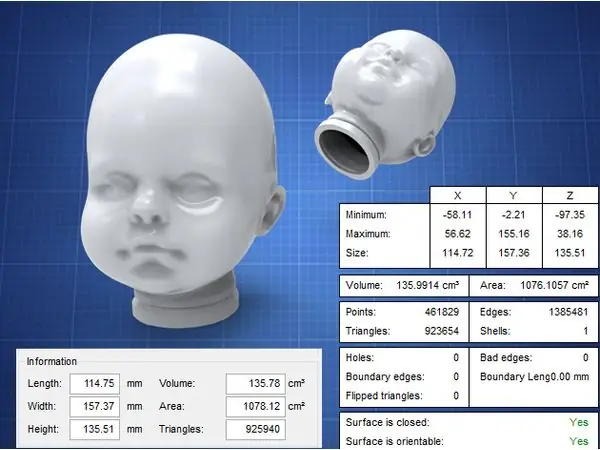Click the Shells value 1
The image size is (600, 450).
(585, 331)
